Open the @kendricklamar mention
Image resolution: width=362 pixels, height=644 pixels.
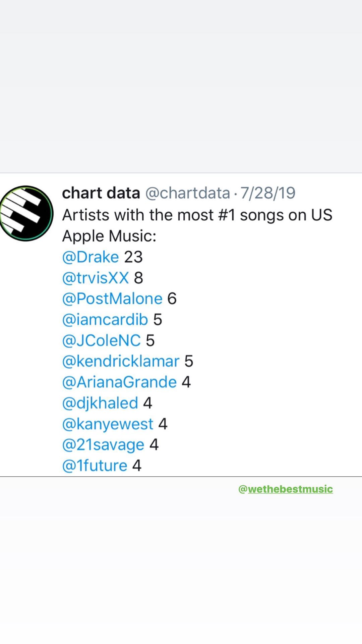click(x=121, y=362)
